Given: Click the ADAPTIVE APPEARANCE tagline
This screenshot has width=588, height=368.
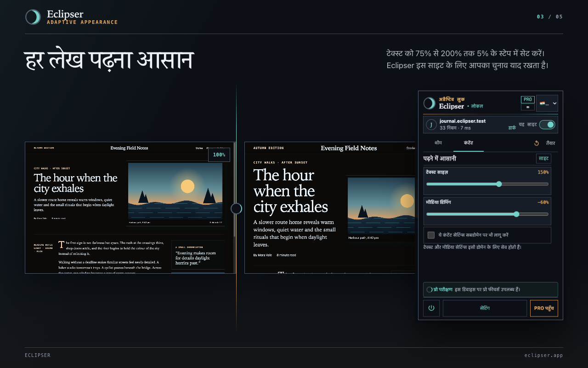Looking at the screenshot, I should coord(82,22).
